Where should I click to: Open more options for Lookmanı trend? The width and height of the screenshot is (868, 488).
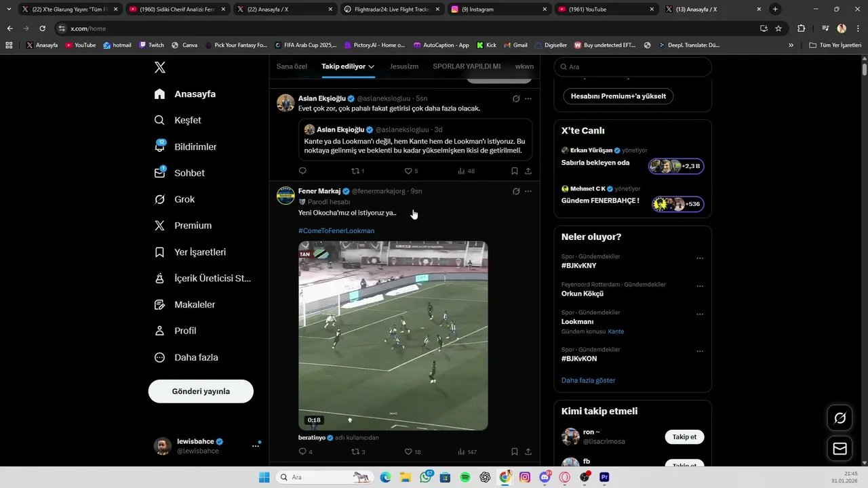(700, 314)
